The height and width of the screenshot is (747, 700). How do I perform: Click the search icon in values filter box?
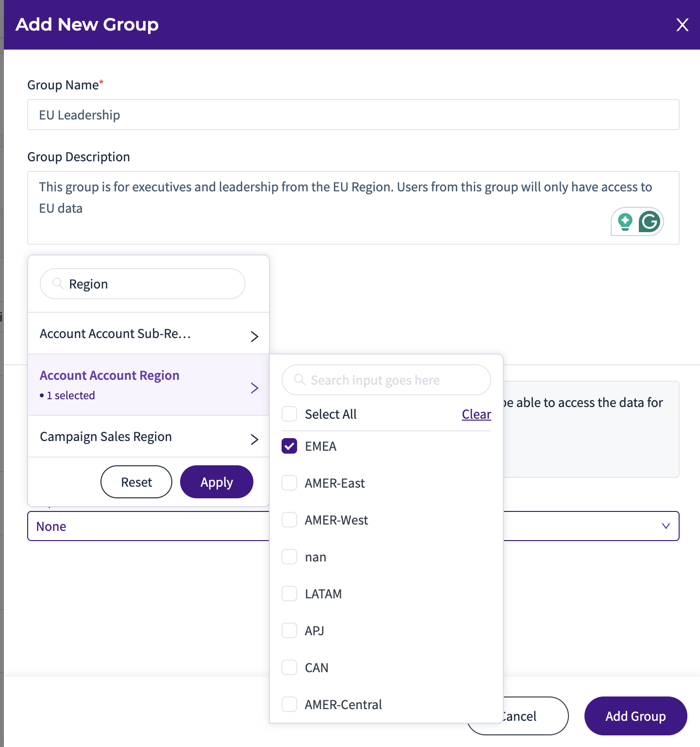(x=300, y=380)
